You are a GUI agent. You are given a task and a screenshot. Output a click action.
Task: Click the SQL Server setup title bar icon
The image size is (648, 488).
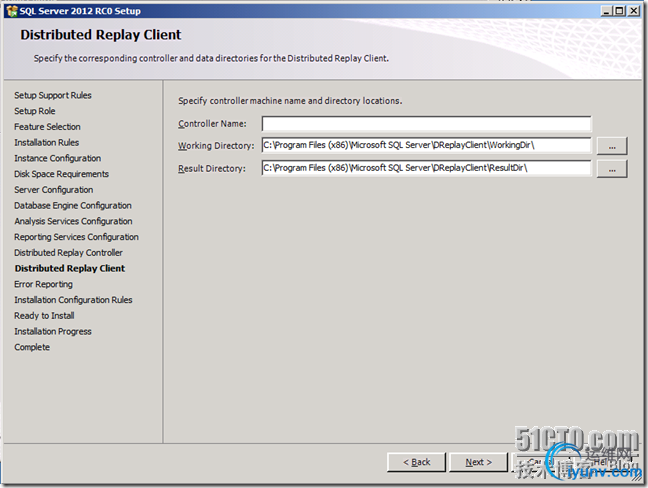click(x=12, y=11)
